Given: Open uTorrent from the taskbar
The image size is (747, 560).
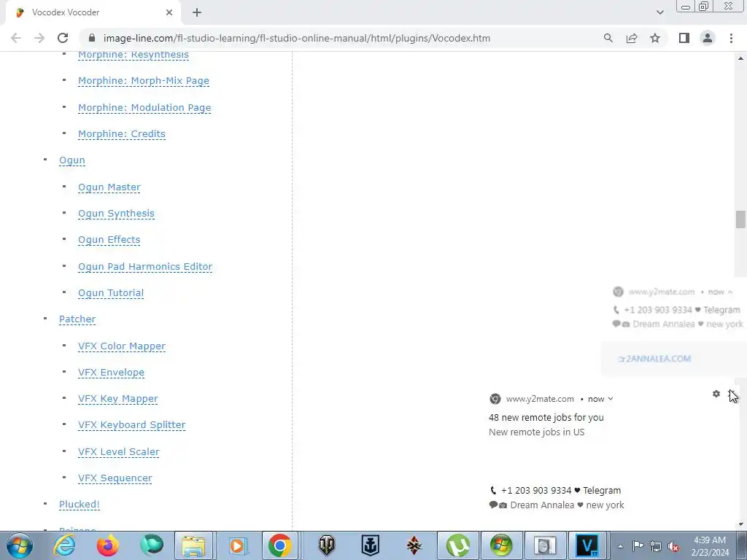Looking at the screenshot, I should [x=458, y=545].
